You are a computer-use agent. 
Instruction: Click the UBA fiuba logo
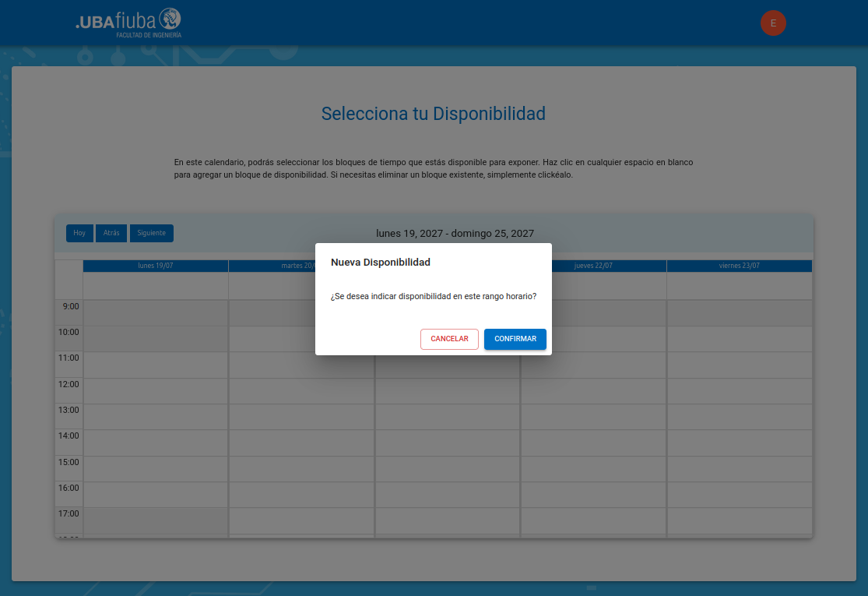click(x=128, y=23)
